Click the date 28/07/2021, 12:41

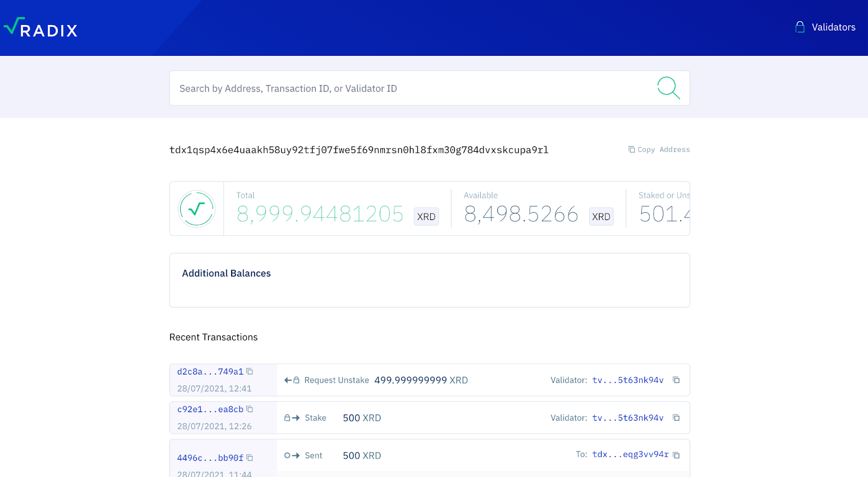tap(214, 389)
